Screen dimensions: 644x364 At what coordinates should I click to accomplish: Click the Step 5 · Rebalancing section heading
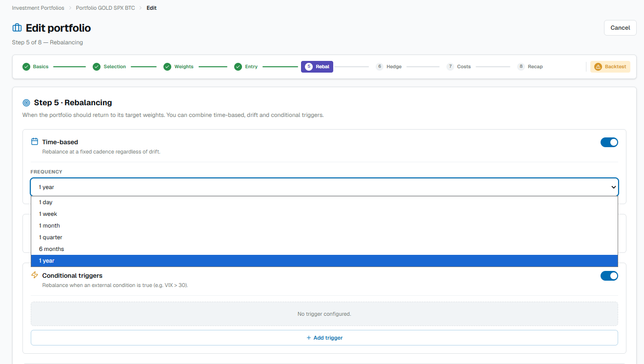click(73, 103)
